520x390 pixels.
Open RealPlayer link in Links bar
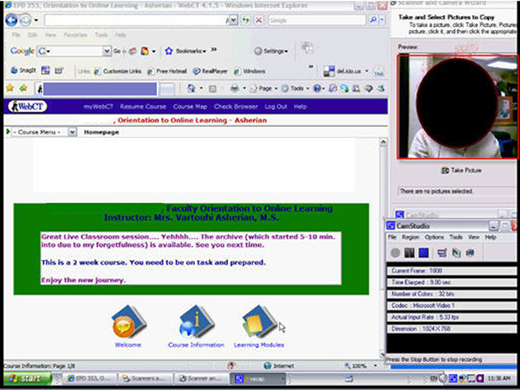(210, 71)
